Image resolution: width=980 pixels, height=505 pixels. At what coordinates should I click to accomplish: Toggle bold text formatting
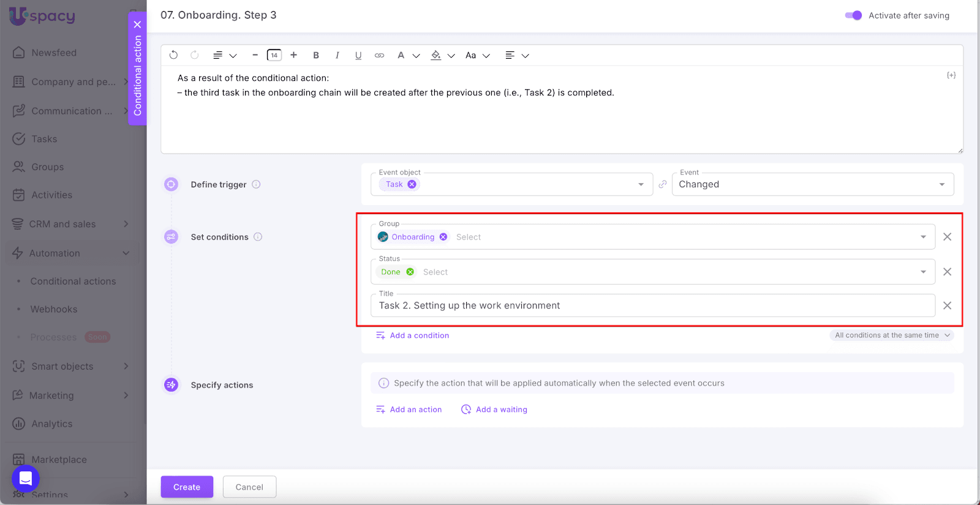pos(316,55)
